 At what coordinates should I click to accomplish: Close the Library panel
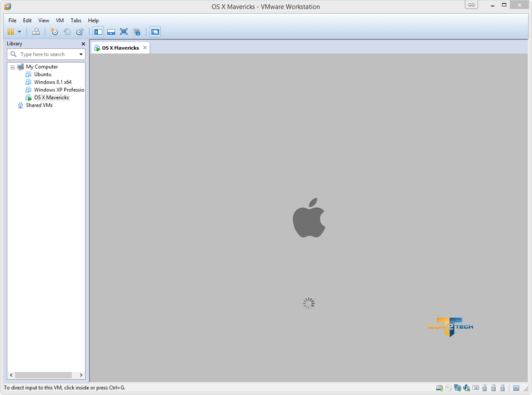[x=83, y=44]
